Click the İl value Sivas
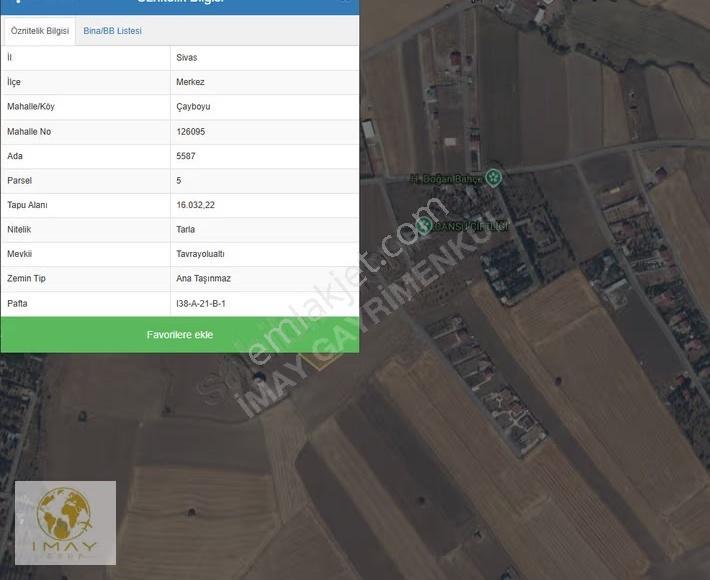Screen dimensions: 710x580 [x=187, y=58]
